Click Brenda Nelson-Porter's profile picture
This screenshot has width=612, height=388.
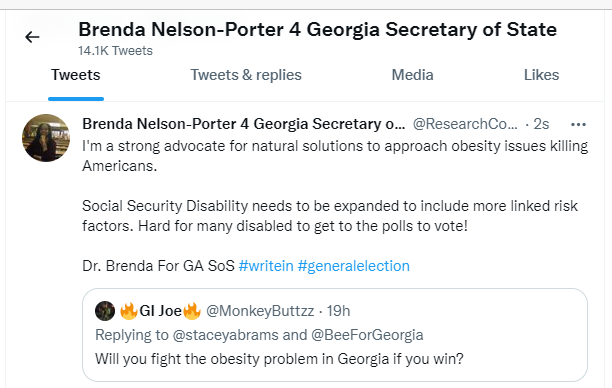coord(46,138)
